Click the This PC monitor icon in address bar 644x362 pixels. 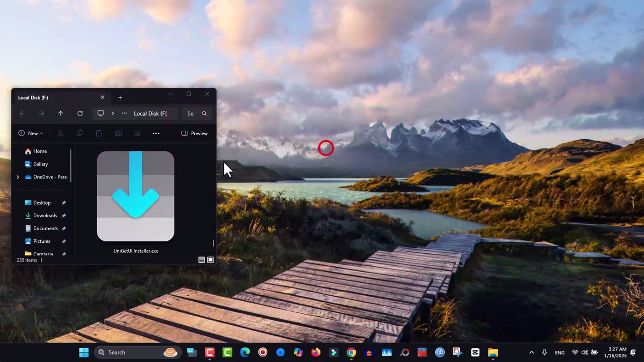click(101, 114)
